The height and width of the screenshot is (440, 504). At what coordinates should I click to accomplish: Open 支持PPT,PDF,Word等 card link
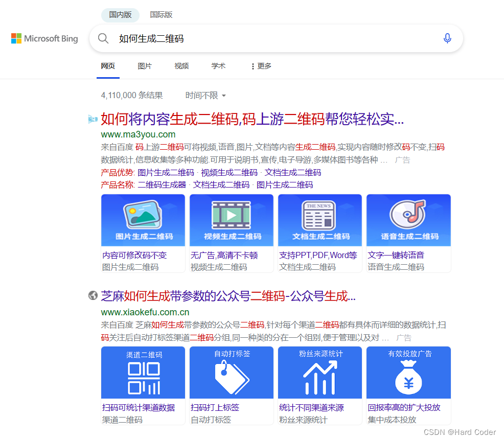coord(318,255)
